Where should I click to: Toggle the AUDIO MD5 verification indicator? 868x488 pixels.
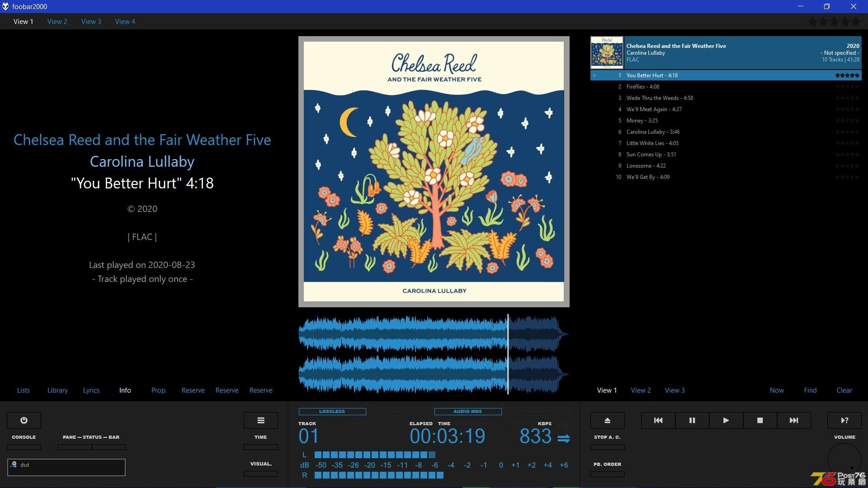pos(467,411)
